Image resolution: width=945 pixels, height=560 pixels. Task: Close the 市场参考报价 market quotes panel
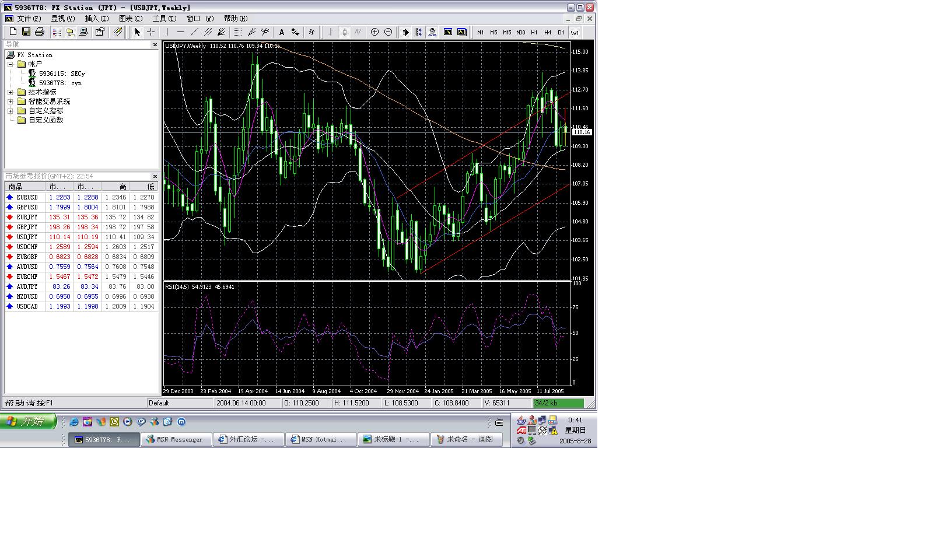[155, 176]
